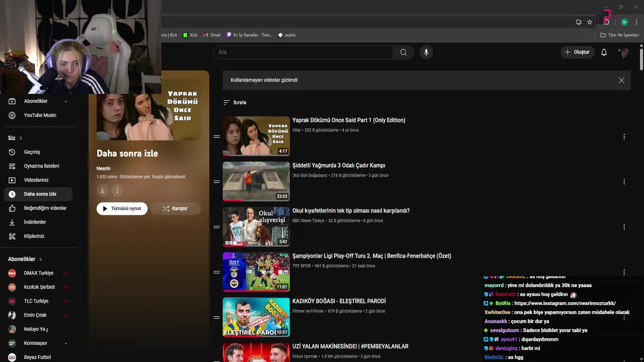The image size is (644, 362).
Task: Grab reorder handle of Çadır Kampı video
Action: pos(216,182)
